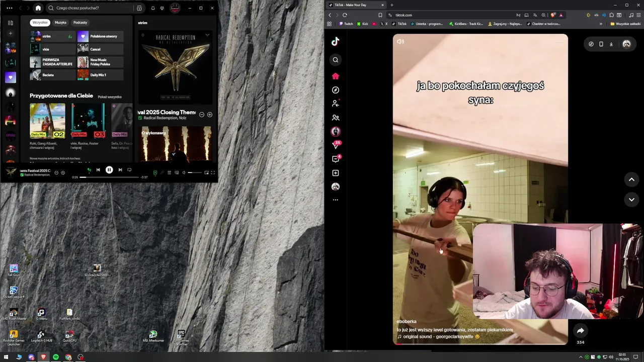Open Spotify mini player
644x362 pixels.
pyautogui.click(x=206, y=172)
